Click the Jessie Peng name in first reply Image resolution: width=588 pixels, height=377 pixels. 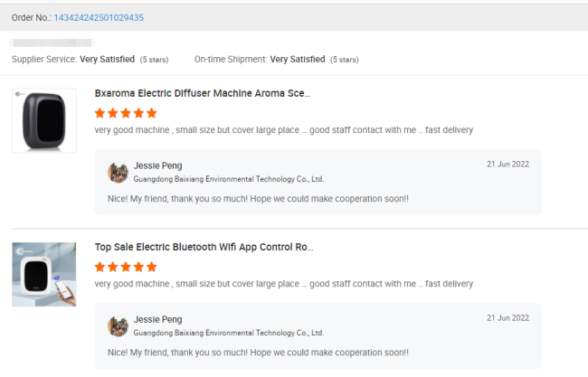click(158, 165)
